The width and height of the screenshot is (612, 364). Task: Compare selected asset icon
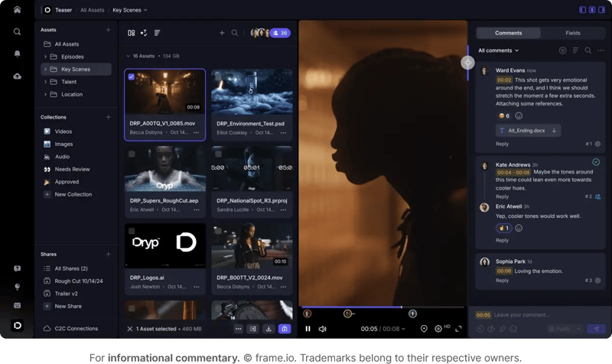pos(253,329)
